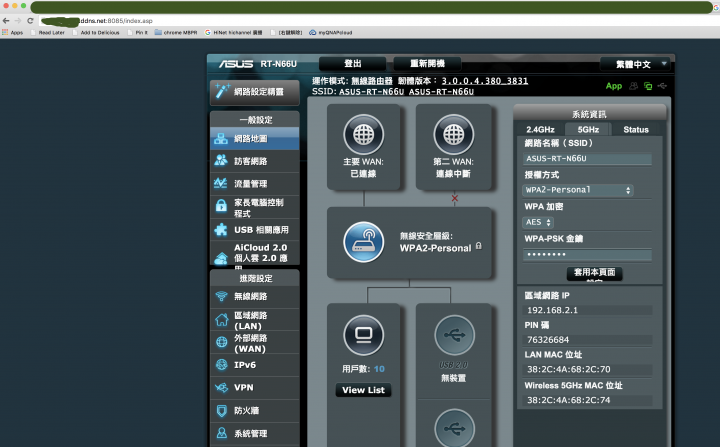Click the client count number 10
This screenshot has height=447, width=720.
(x=379, y=369)
